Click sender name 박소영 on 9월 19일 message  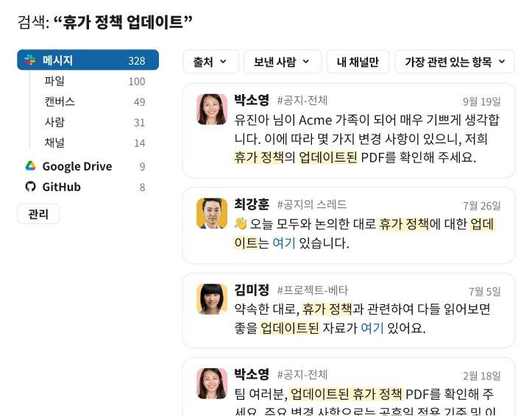[x=252, y=100]
